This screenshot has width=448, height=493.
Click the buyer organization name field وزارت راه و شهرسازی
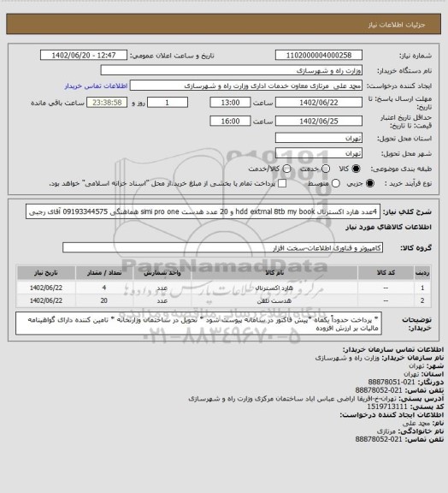[231, 70]
